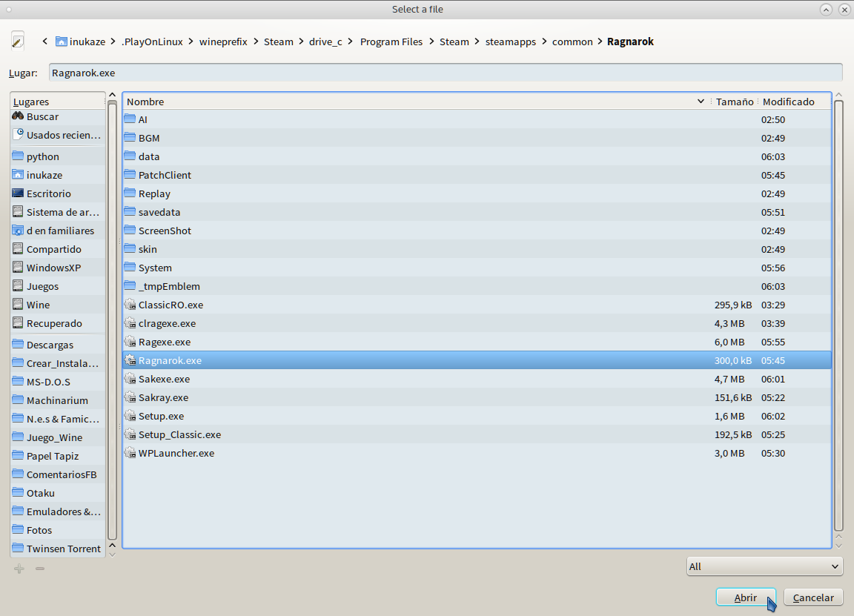Select the BGM folder
Viewport: 854px width, 616px height.
(x=477, y=138)
